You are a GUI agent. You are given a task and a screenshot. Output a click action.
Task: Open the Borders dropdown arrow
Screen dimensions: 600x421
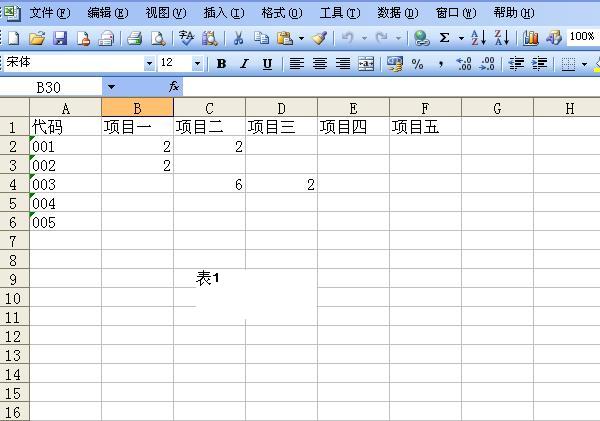tap(584, 64)
